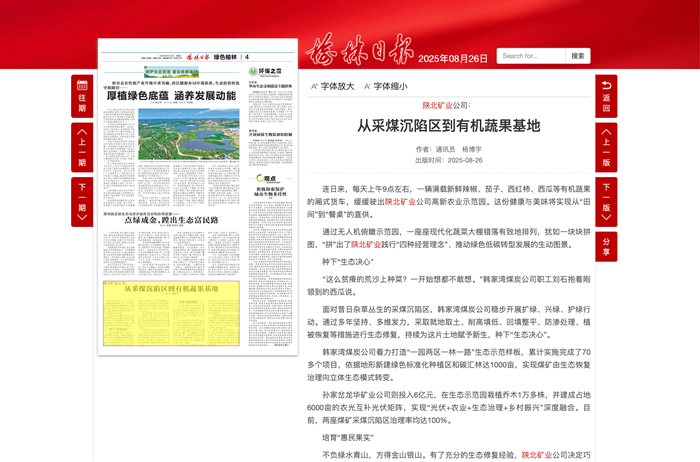Click the 返回 back button

click(606, 96)
